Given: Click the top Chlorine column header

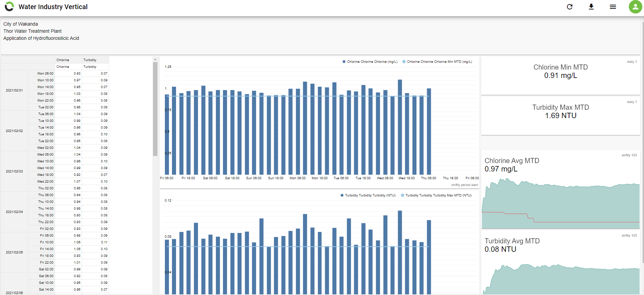Looking at the screenshot, I should [x=69, y=60].
